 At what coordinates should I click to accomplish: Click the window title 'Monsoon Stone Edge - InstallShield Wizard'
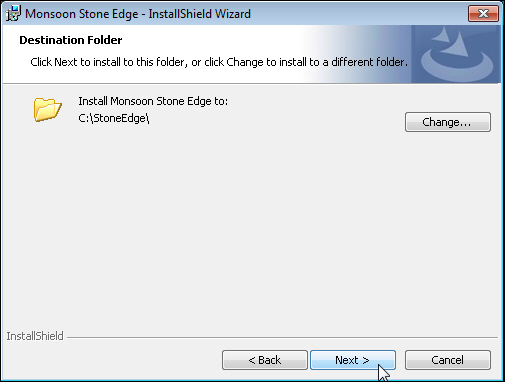point(138,14)
